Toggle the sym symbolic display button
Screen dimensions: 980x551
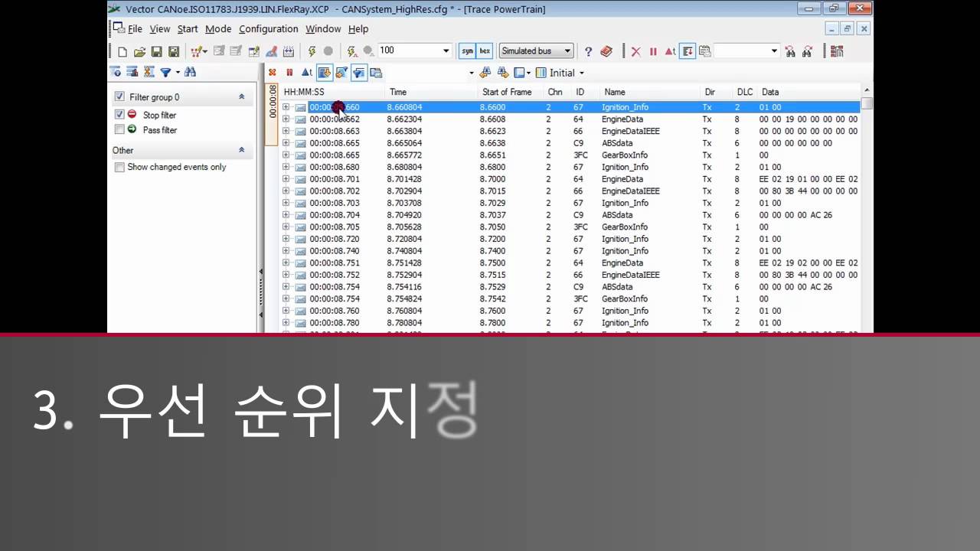click(x=467, y=51)
